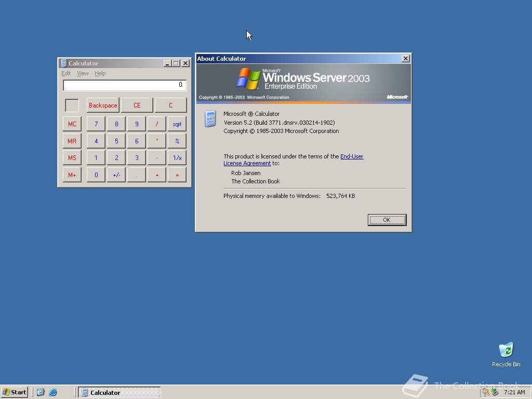Click the Calculator display field
The image size is (532, 399).
coord(125,85)
